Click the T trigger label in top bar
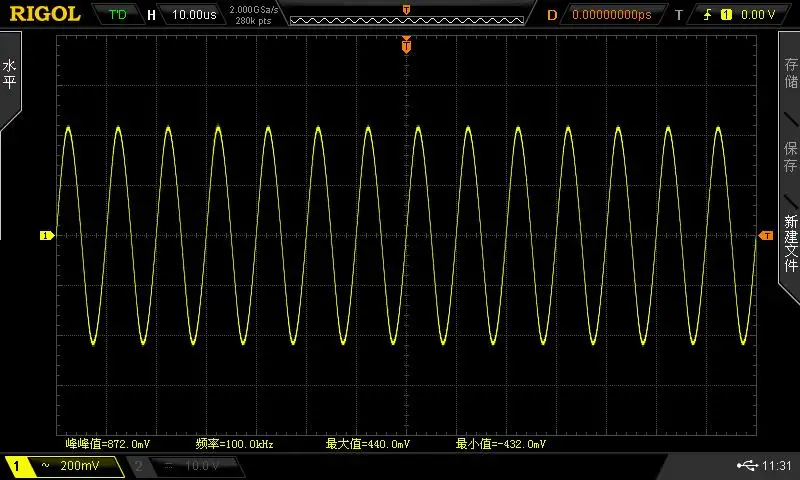 679,15
